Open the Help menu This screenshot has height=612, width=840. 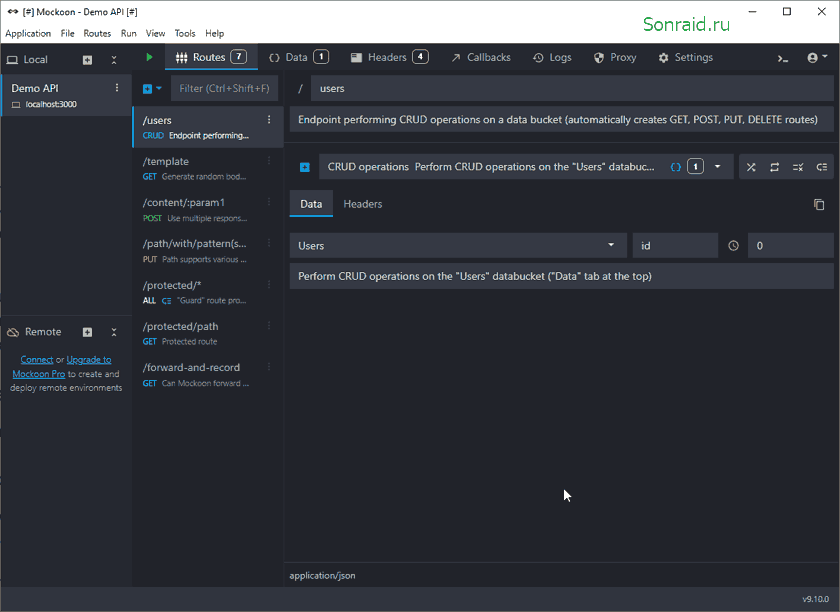(x=214, y=33)
